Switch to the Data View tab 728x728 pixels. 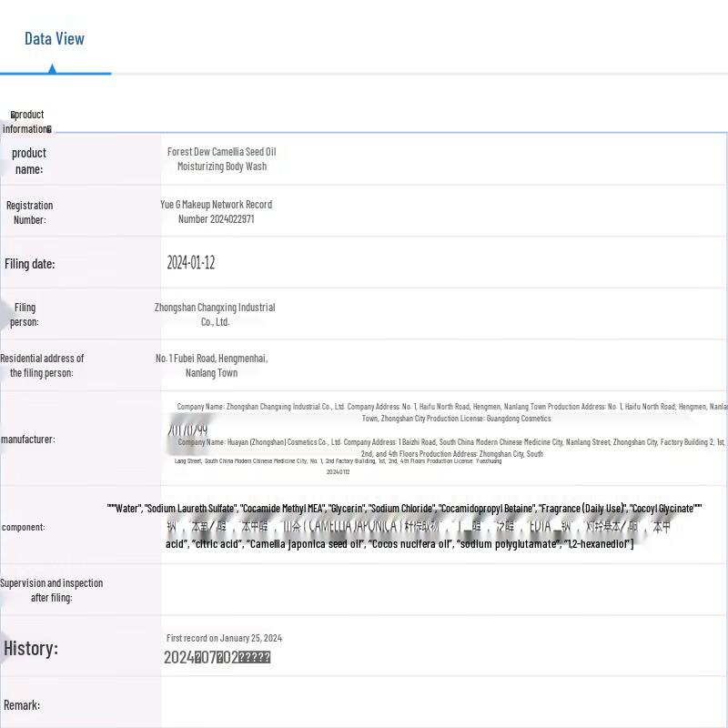click(55, 38)
